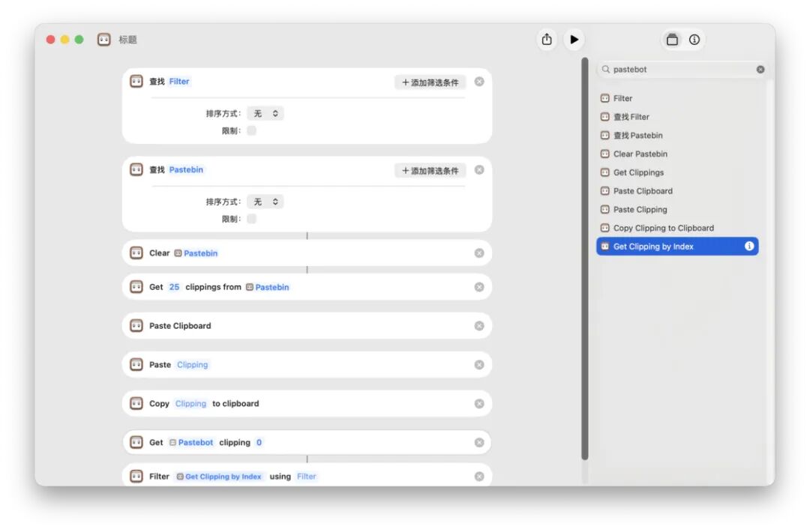
Task: Open sort order dropdown in 查找 Filter
Action: pos(265,114)
